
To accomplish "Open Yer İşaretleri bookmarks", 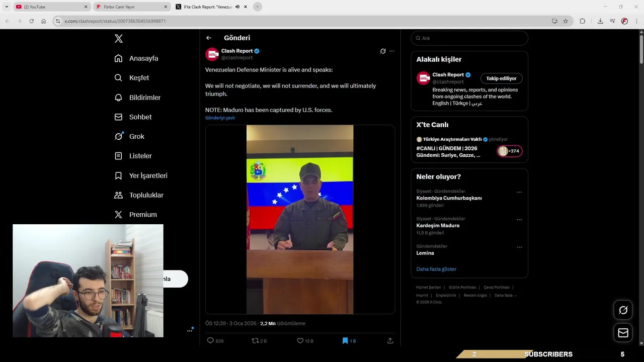I will tap(141, 175).
